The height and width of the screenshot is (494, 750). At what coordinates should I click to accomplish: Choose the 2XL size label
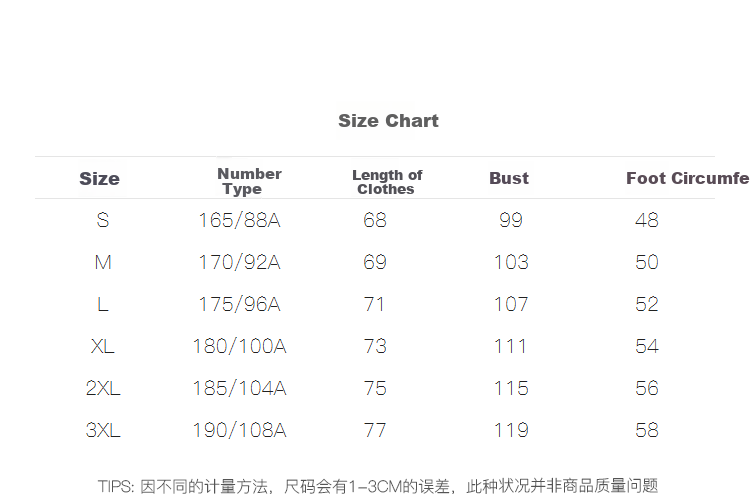pos(103,388)
